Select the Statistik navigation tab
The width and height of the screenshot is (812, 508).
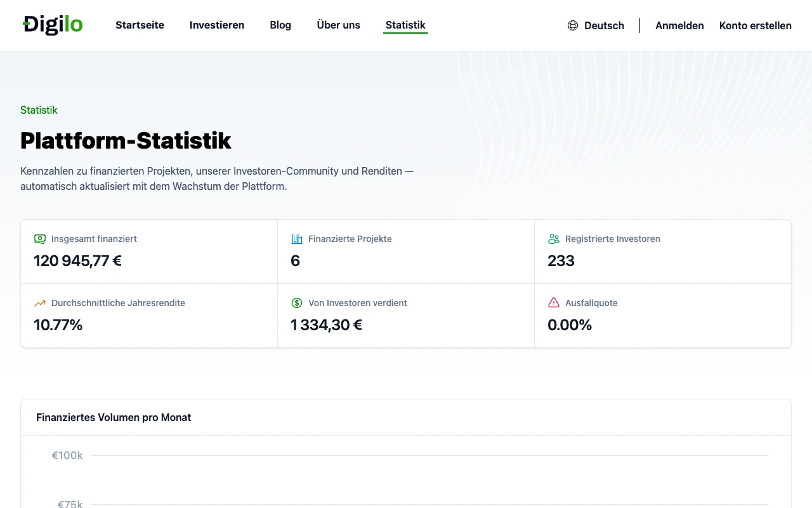405,25
